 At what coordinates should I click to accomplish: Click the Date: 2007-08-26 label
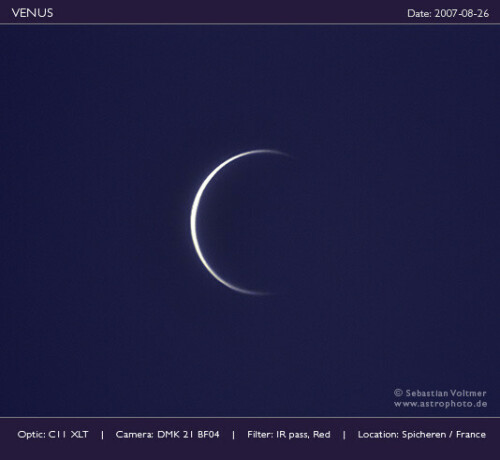pos(448,13)
